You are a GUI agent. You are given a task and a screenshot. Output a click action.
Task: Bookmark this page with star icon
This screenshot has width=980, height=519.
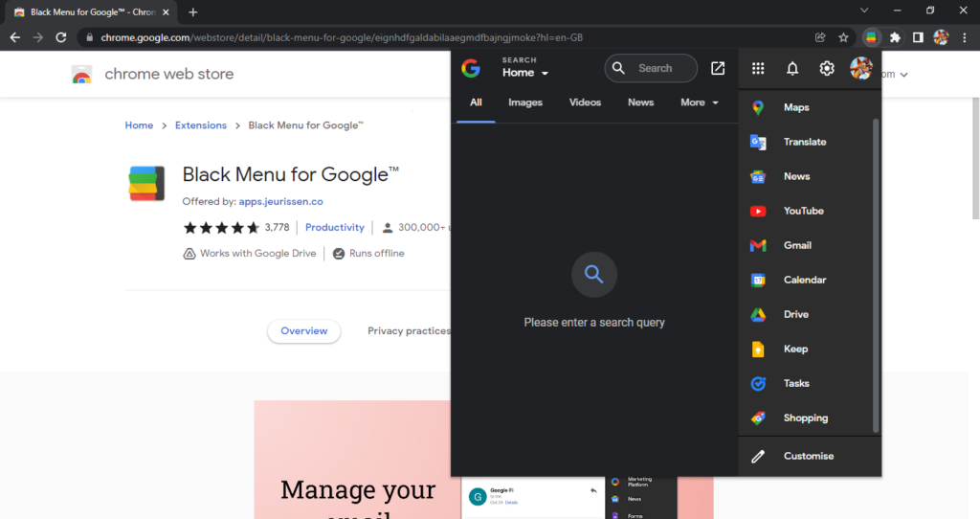click(x=844, y=37)
